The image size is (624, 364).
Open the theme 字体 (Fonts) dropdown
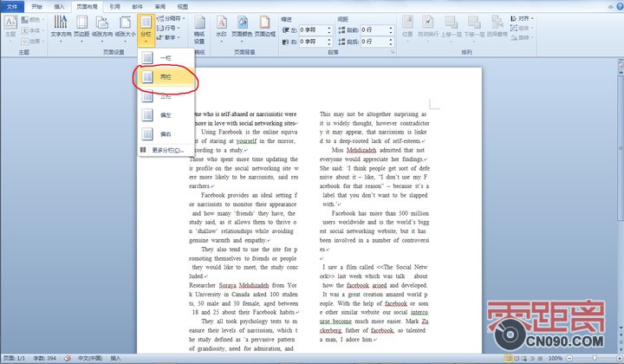(33, 30)
